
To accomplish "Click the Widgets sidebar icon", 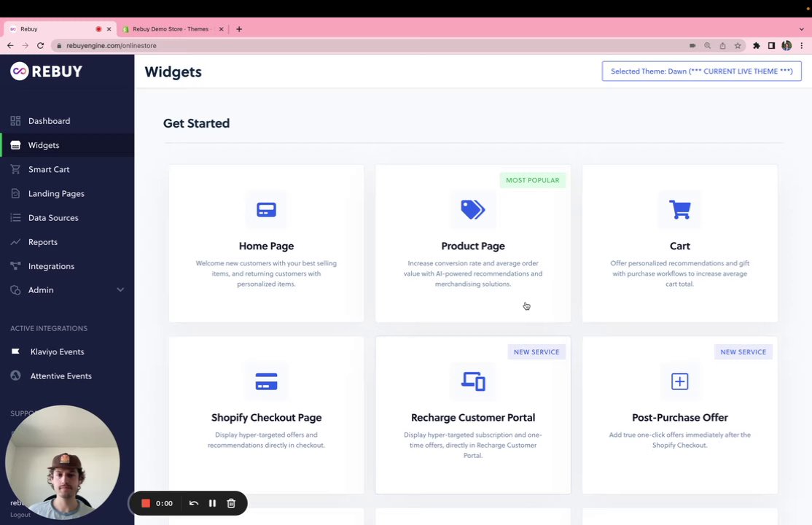I will pos(15,145).
